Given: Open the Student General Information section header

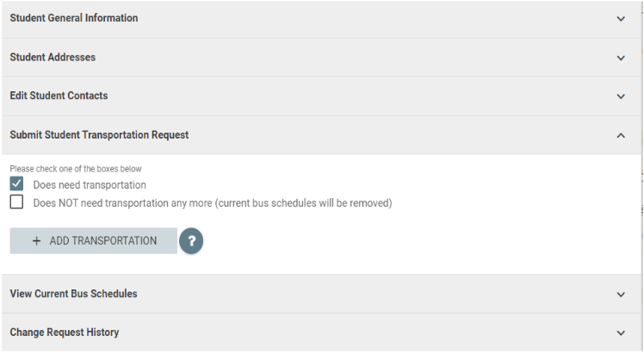Looking at the screenshot, I should 322,18.
